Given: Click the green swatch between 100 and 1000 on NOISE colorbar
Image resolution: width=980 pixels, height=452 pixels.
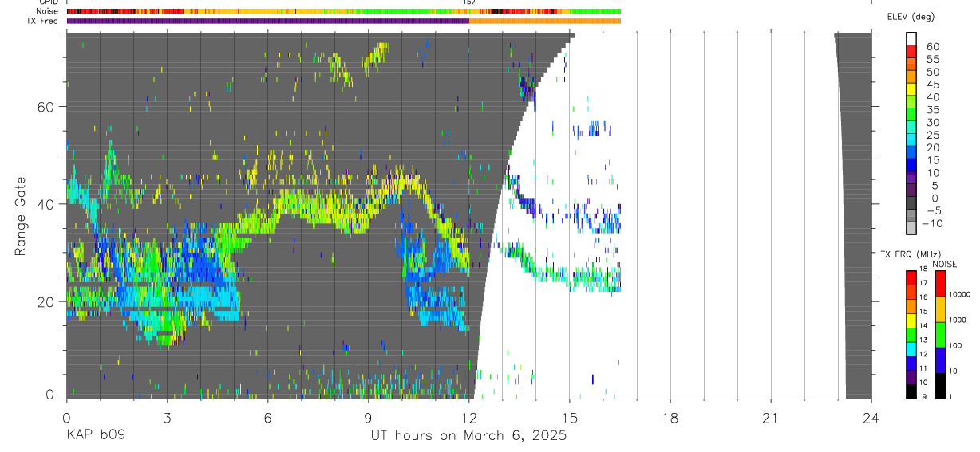Looking at the screenshot, I should point(941,335).
